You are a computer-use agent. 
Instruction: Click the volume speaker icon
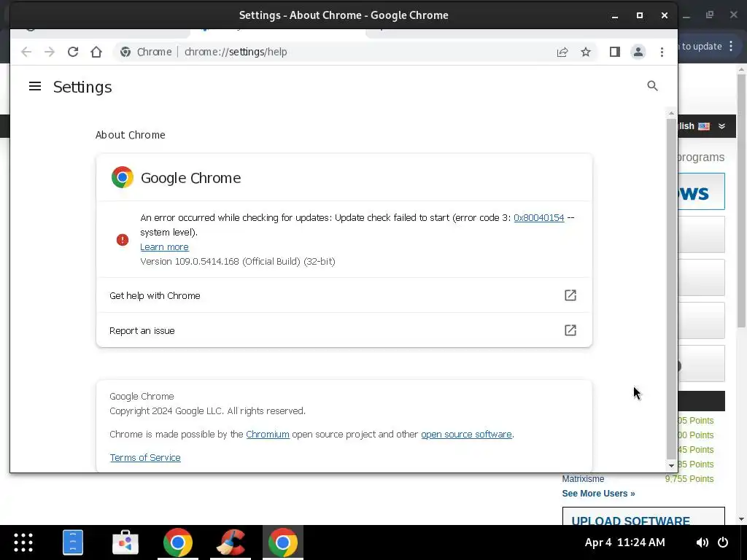pos(702,542)
